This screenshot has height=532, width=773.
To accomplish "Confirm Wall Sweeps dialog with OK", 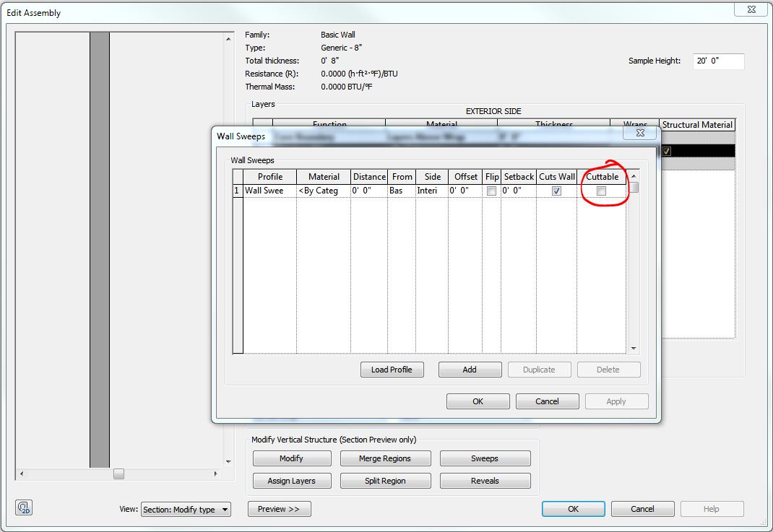I will [478, 401].
